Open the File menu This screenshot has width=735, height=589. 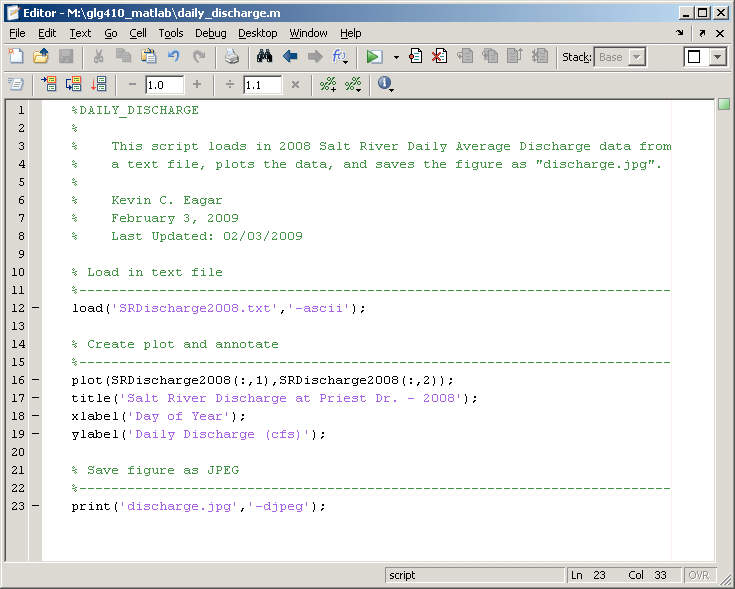coord(17,33)
